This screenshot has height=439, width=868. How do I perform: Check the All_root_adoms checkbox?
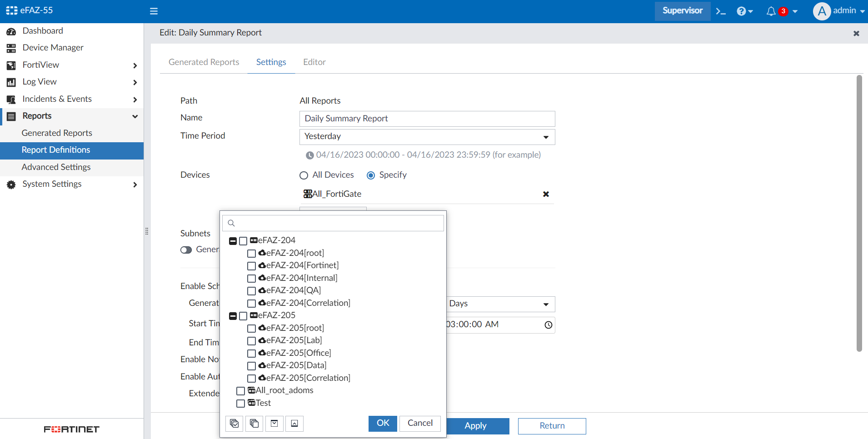coord(241,390)
